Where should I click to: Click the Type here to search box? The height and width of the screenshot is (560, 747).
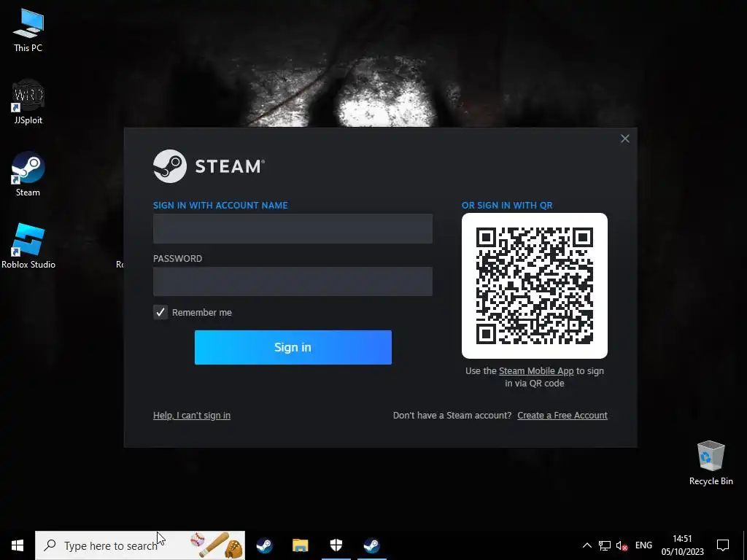(x=140, y=545)
